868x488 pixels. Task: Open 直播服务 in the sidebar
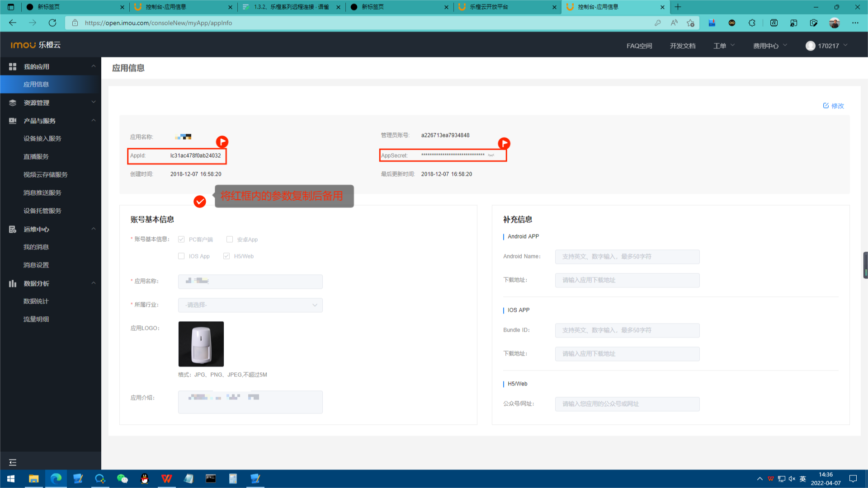coord(36,157)
